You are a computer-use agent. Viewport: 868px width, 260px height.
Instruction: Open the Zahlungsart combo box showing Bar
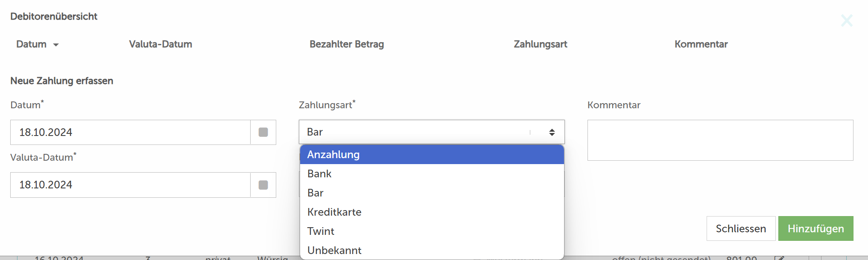(x=432, y=132)
